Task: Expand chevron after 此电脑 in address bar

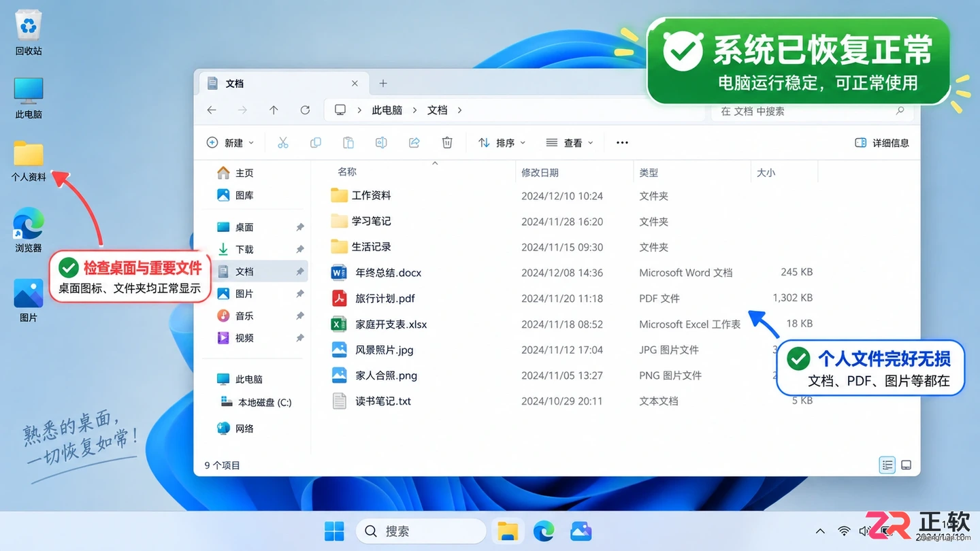Action: [x=414, y=110]
